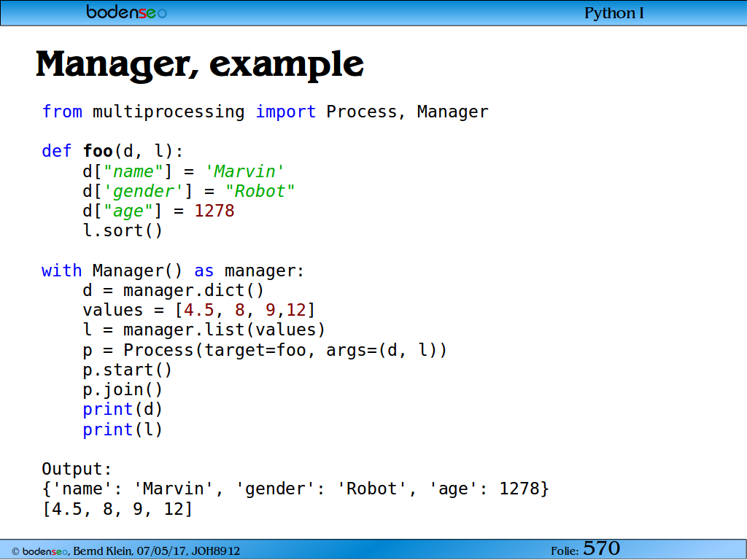Click the 'p.join()' code line
This screenshot has width=747, height=560.
coord(123,390)
